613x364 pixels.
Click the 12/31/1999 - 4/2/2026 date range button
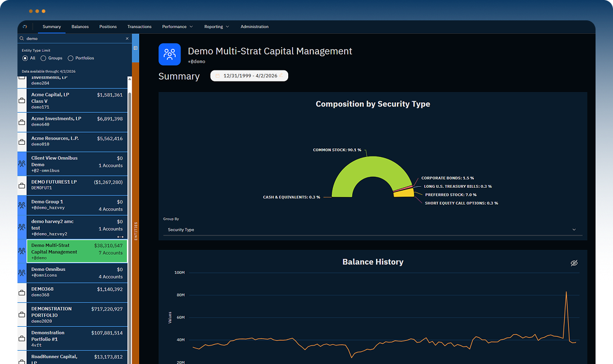(x=249, y=76)
